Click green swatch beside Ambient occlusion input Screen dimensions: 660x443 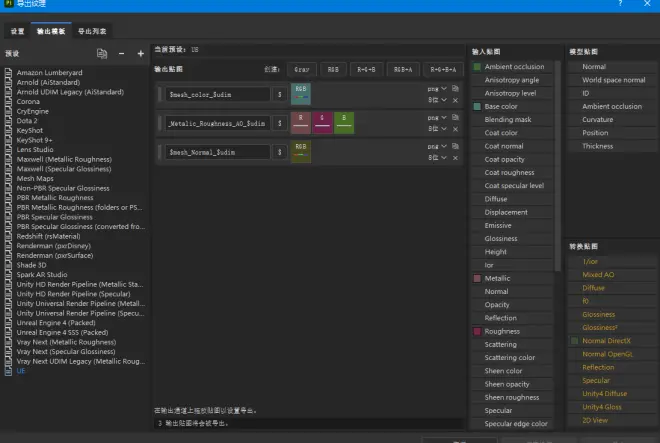(x=477, y=67)
